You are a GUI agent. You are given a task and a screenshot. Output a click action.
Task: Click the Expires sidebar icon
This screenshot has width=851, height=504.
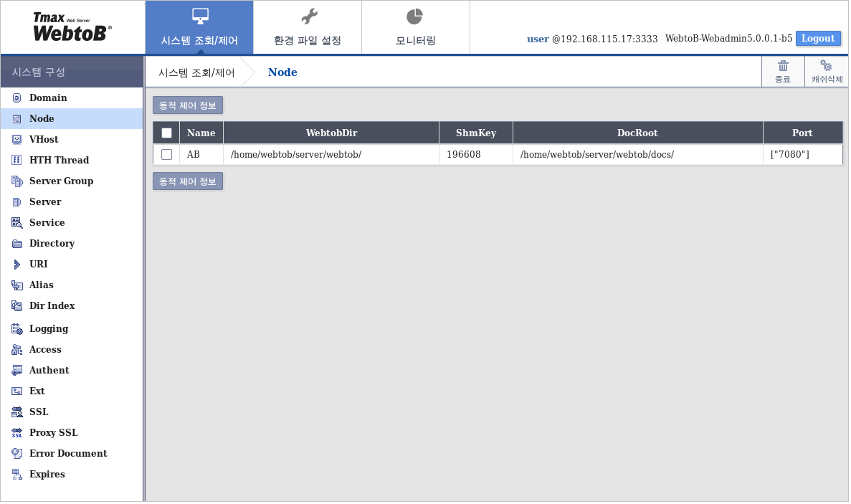16,475
